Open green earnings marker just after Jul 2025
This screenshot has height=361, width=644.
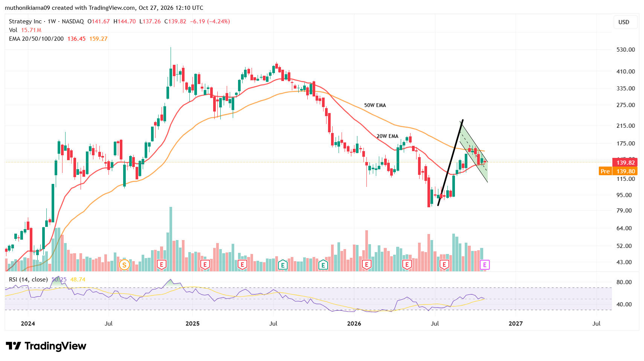coord(283,265)
